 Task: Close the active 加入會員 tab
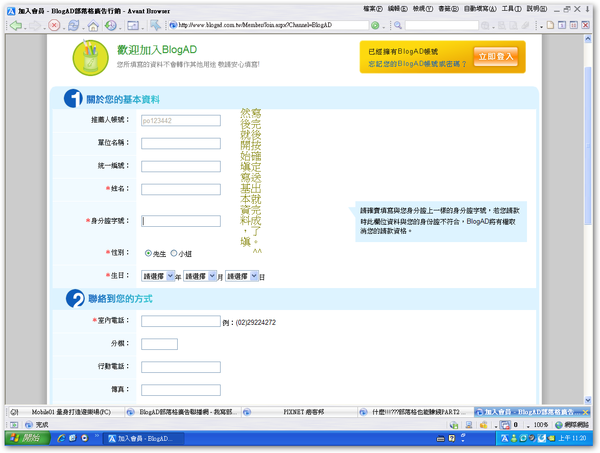585,412
